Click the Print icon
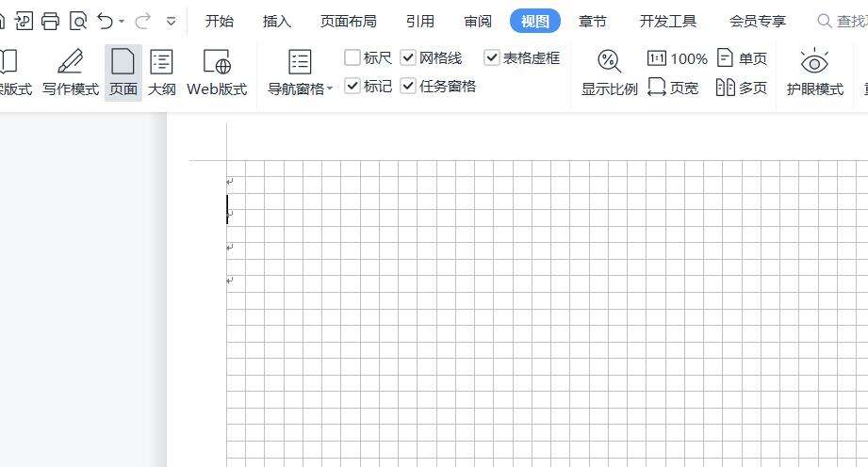 (x=50, y=21)
